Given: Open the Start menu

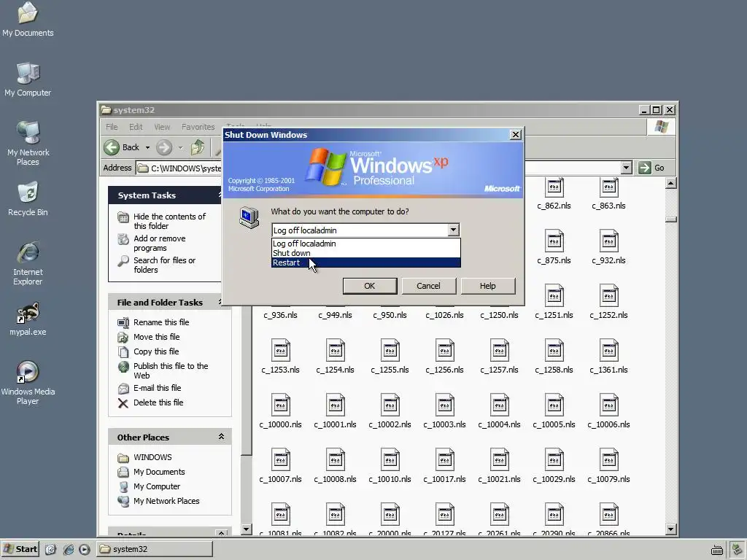Looking at the screenshot, I should tap(20, 549).
